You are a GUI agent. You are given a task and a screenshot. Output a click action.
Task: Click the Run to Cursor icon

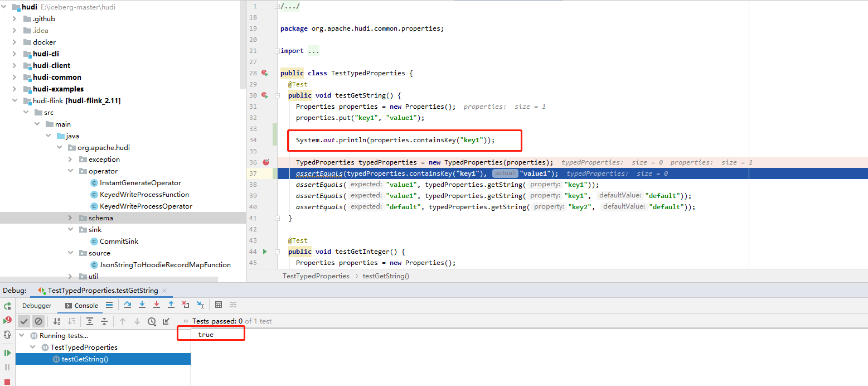[200, 305]
